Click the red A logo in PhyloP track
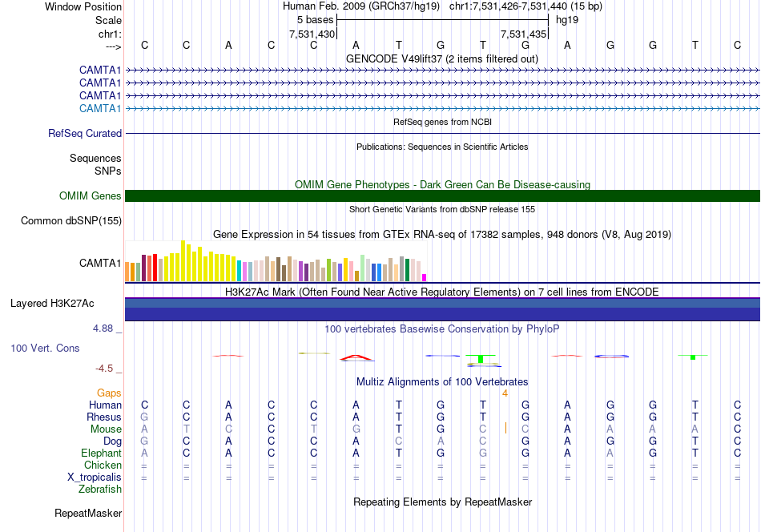This screenshot has height=532, width=761. click(x=356, y=358)
